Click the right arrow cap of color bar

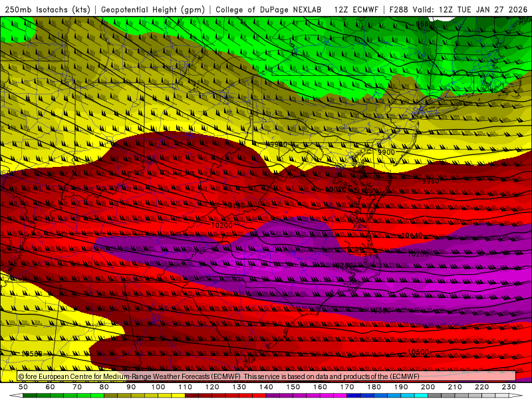pyautogui.click(x=516, y=396)
